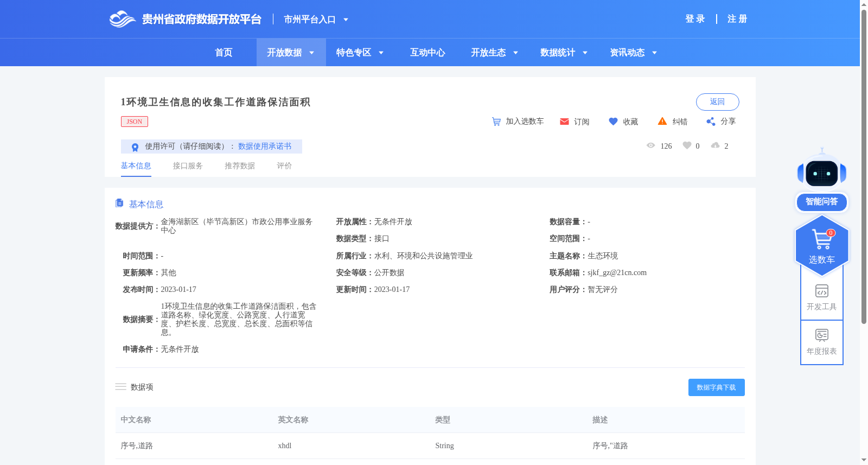Click the dataset title 1环境卫生信息的收集工作道路保洁面积
The image size is (868, 465).
215,102
